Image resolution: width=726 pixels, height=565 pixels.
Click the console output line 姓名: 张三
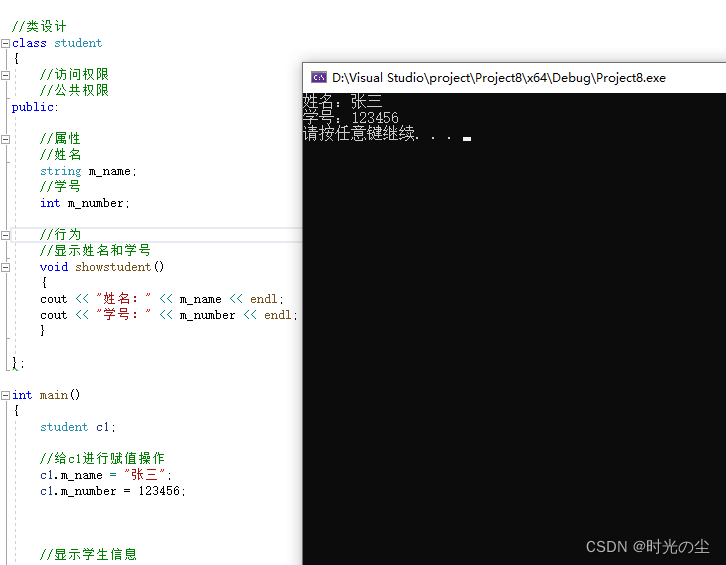pyautogui.click(x=343, y=101)
